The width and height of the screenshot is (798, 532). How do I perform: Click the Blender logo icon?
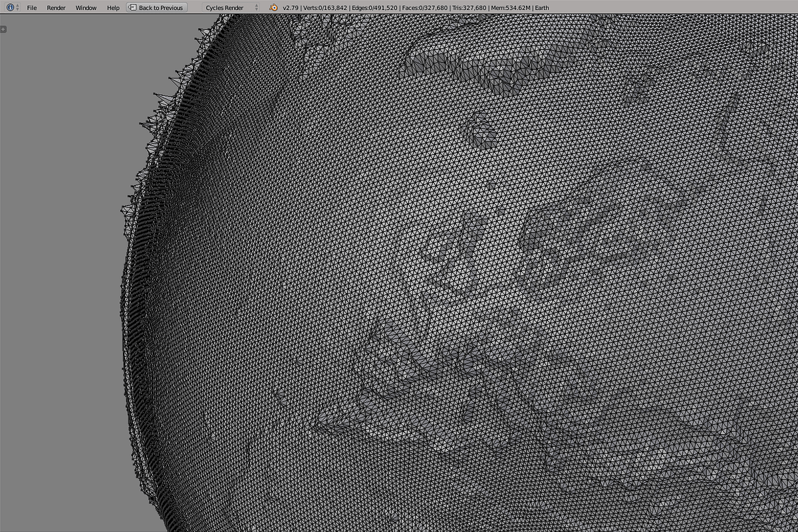(x=274, y=7)
